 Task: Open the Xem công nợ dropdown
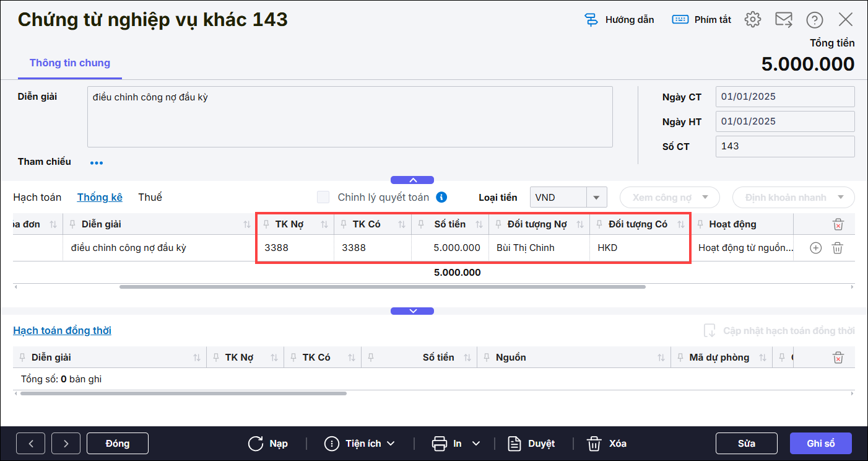[x=670, y=197]
